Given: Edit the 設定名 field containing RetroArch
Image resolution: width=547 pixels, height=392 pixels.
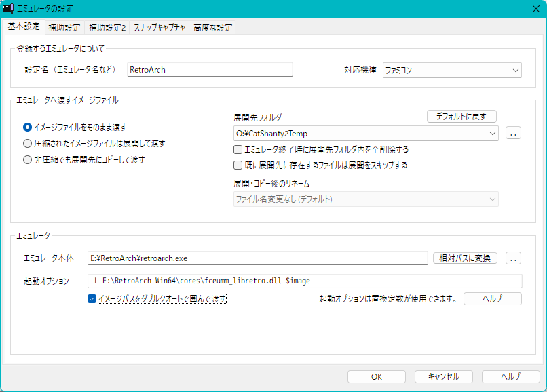Looking at the screenshot, I should click(210, 70).
